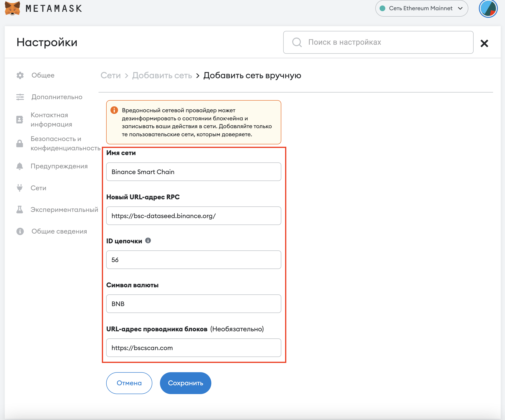Open the Общие сведения section
This screenshot has height=420, width=505.
(59, 231)
